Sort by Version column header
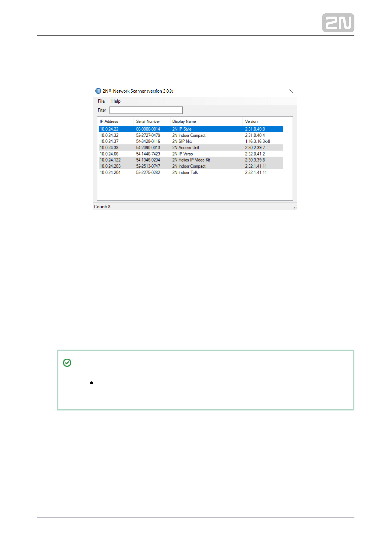This screenshot has width=392, height=554. [263, 121]
